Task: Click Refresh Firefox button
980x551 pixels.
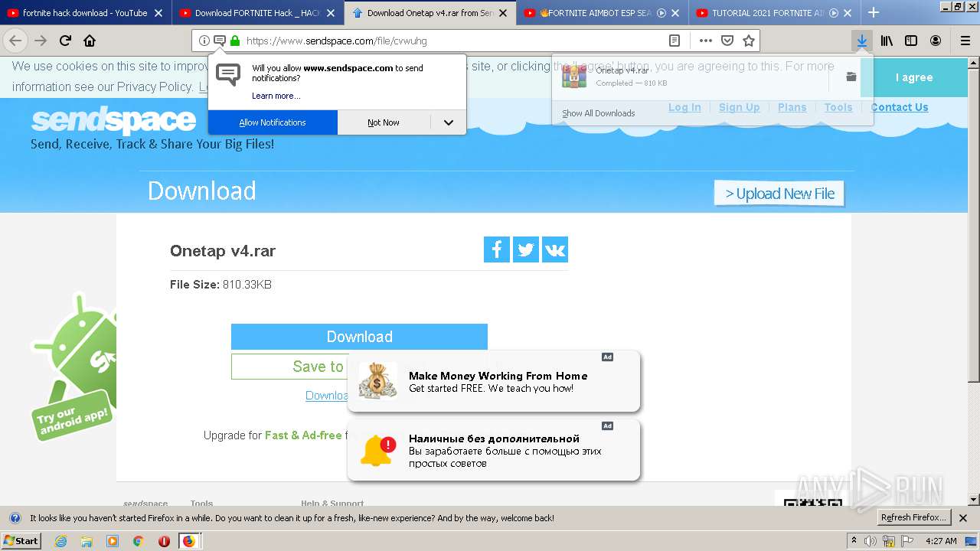Action: (x=914, y=518)
